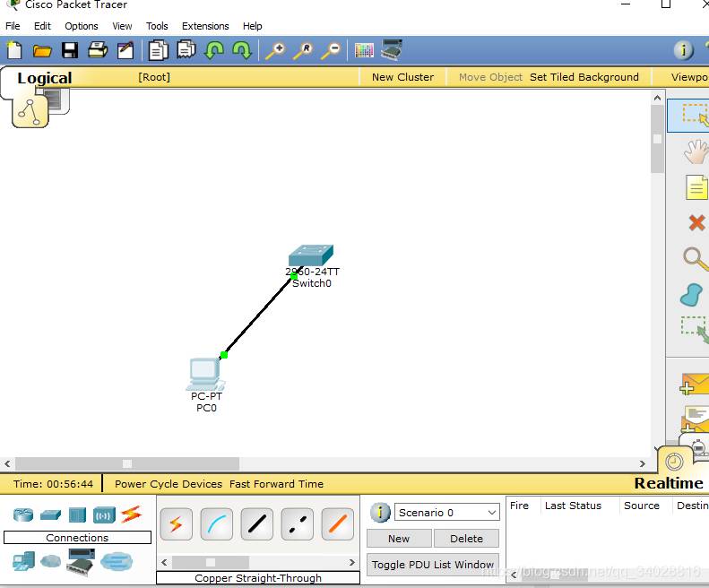Pick the Console cable
This screenshot has width=709, height=588.
point(217,523)
